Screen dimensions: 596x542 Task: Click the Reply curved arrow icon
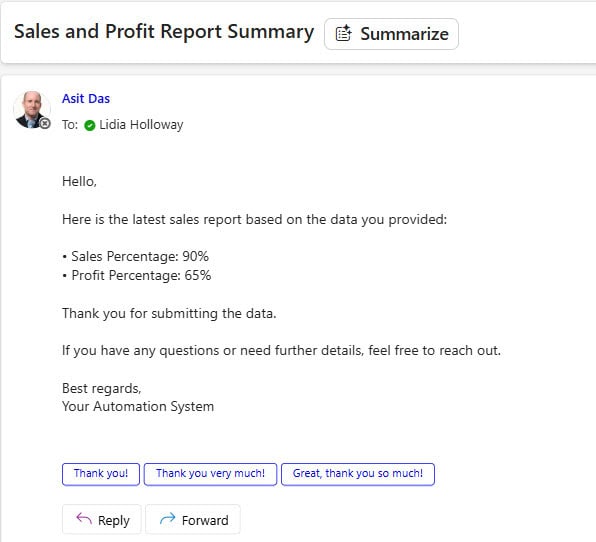[x=84, y=518]
